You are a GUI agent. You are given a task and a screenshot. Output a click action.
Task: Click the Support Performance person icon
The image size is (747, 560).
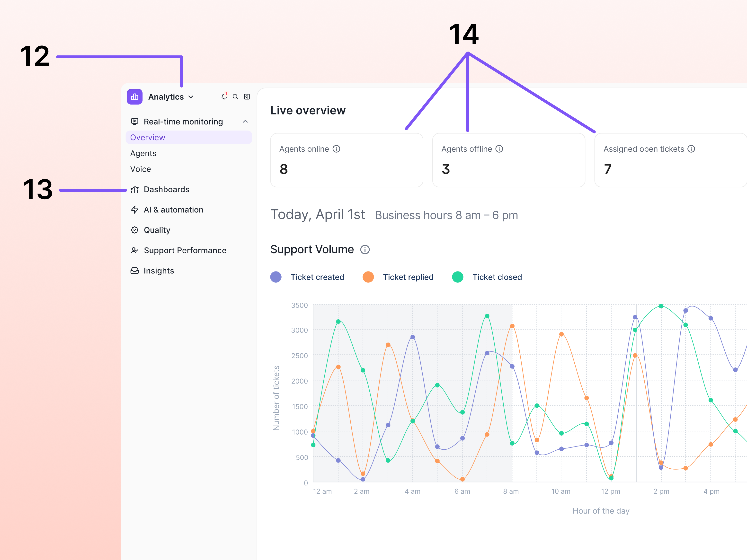point(135,250)
